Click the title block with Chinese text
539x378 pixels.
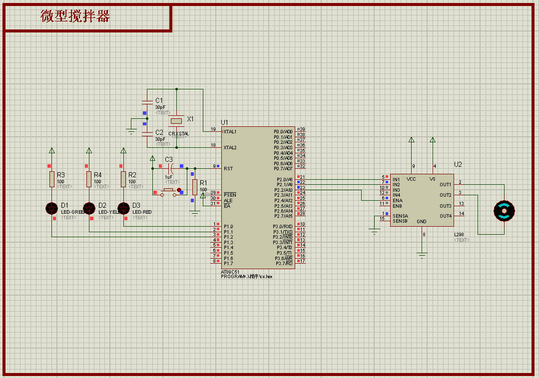click(x=88, y=17)
